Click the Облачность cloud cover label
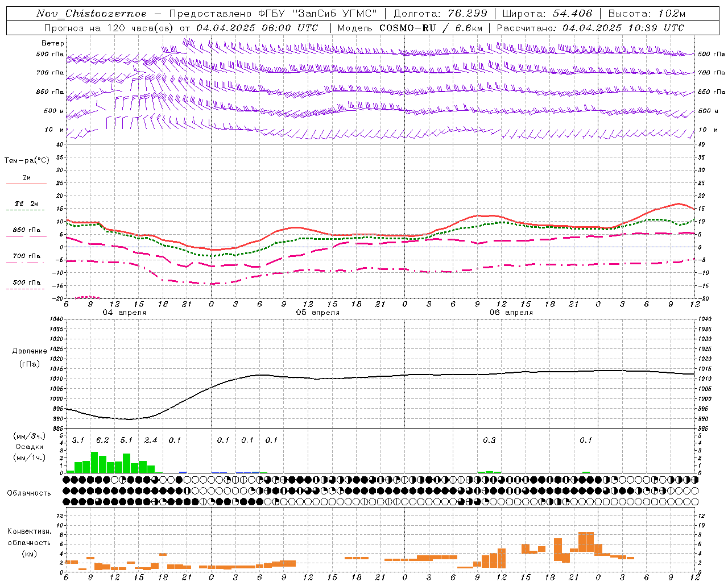 tap(29, 493)
